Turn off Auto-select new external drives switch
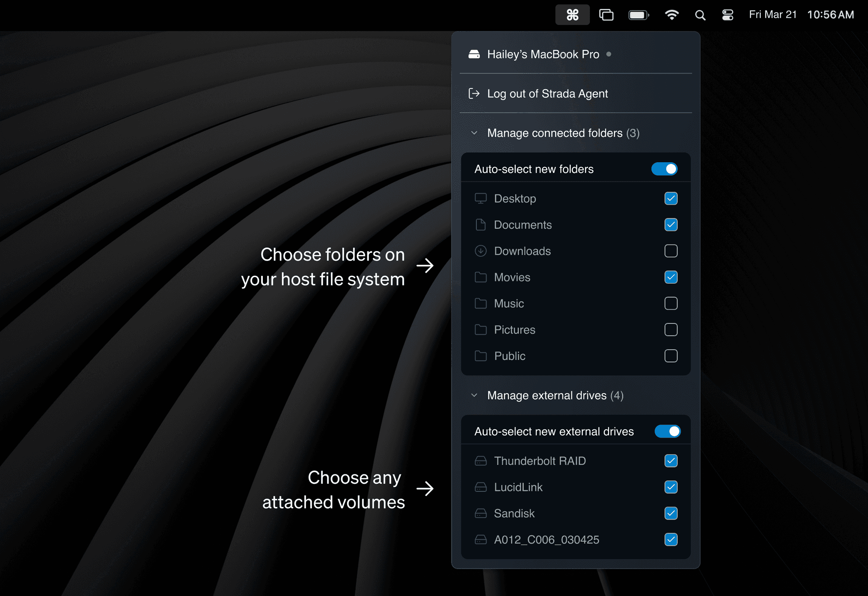 (x=668, y=431)
